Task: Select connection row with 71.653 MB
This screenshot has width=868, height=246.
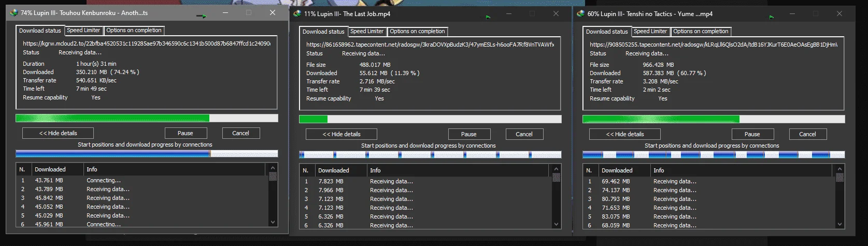Action: 709,208
